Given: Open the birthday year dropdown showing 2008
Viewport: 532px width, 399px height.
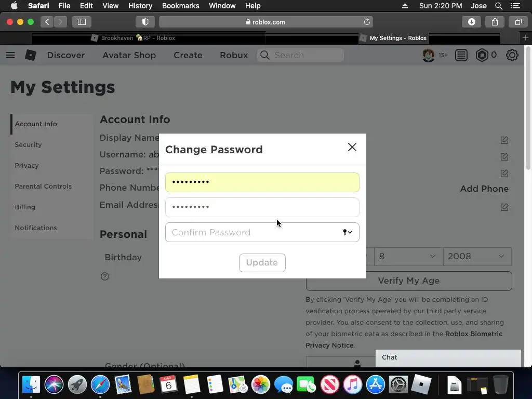Looking at the screenshot, I should pos(477,256).
